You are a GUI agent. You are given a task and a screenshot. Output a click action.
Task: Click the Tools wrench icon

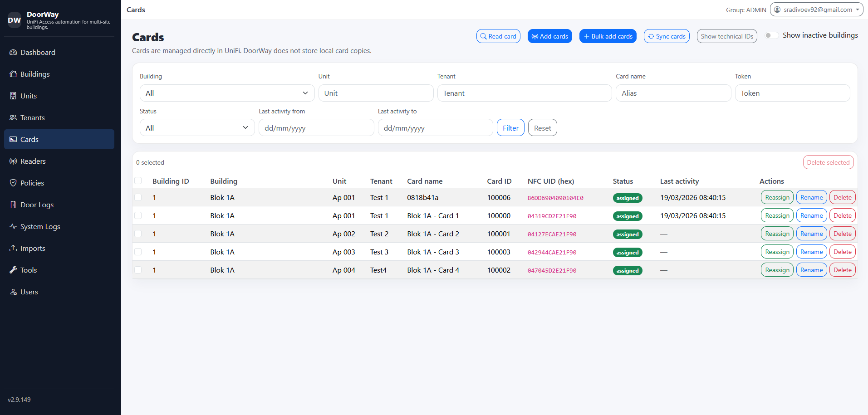pyautogui.click(x=13, y=270)
